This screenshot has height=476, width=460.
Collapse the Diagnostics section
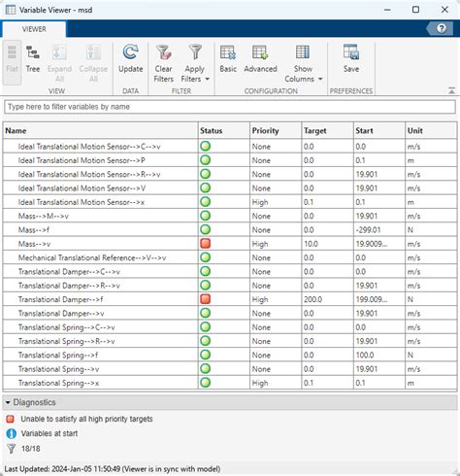click(x=8, y=402)
